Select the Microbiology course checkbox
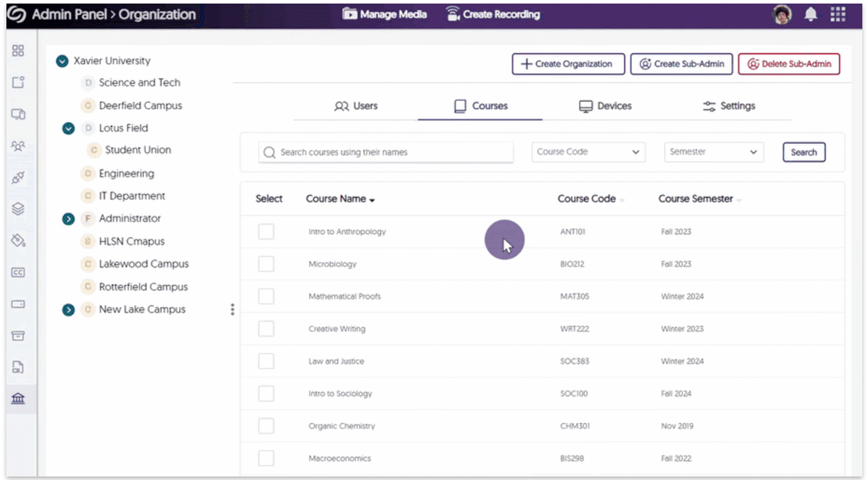Viewport: 868px width, 480px height. [266, 264]
